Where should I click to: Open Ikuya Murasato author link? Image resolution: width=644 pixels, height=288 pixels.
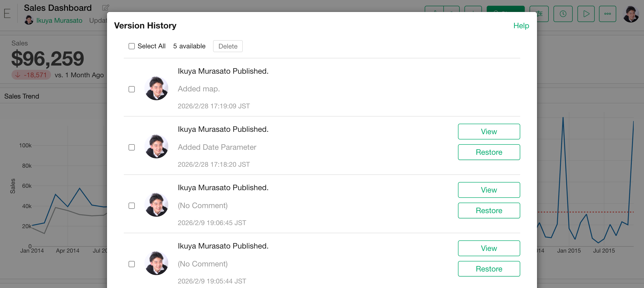pos(59,21)
